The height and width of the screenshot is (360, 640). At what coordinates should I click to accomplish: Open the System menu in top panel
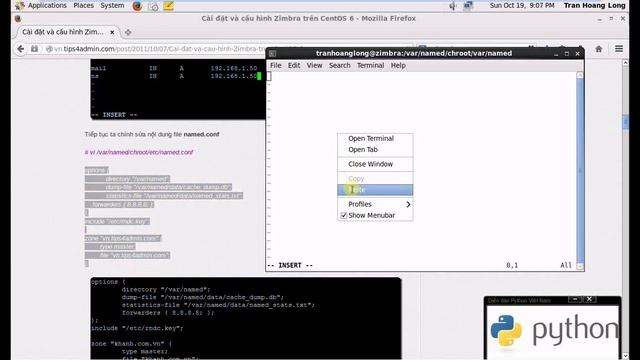click(x=112, y=5)
